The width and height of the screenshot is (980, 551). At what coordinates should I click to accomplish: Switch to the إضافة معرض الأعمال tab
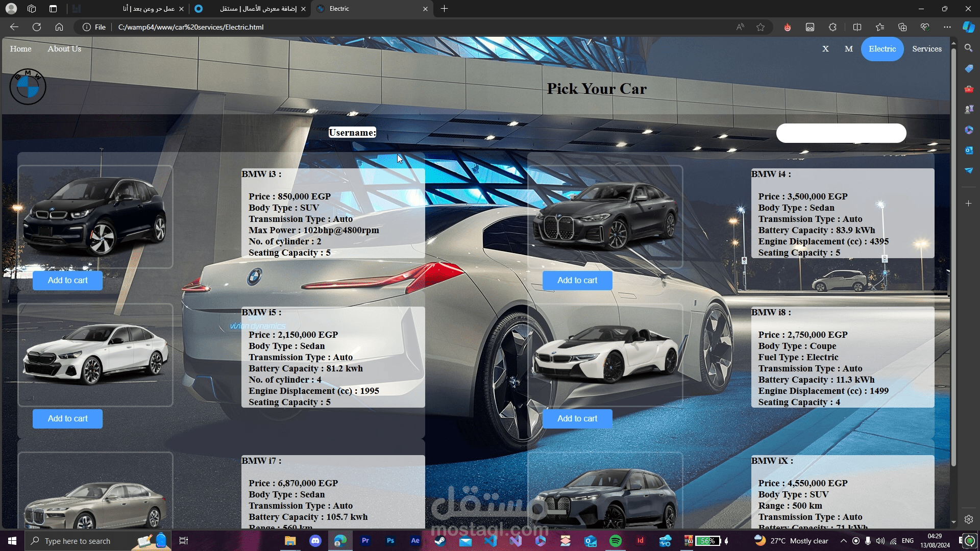(x=250, y=9)
